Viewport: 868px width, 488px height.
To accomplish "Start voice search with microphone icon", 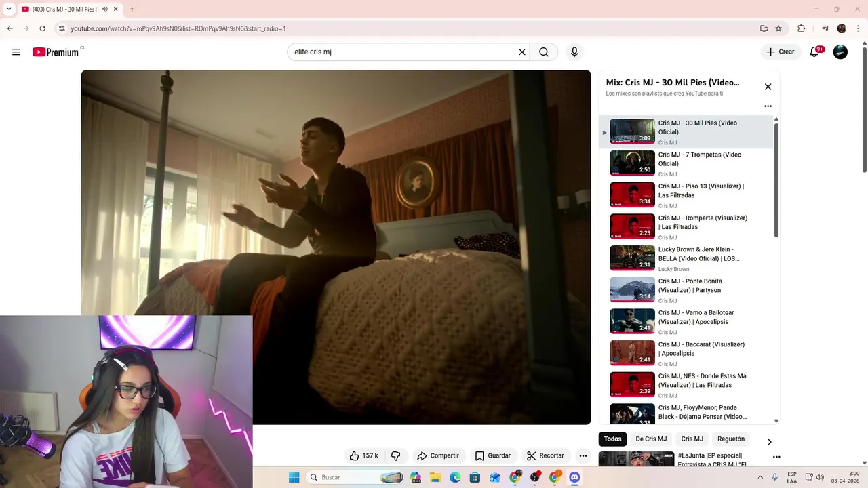I will [574, 52].
